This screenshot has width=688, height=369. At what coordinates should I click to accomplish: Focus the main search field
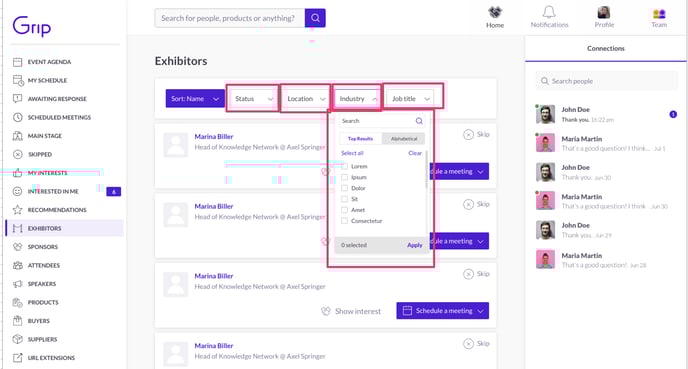tap(230, 18)
